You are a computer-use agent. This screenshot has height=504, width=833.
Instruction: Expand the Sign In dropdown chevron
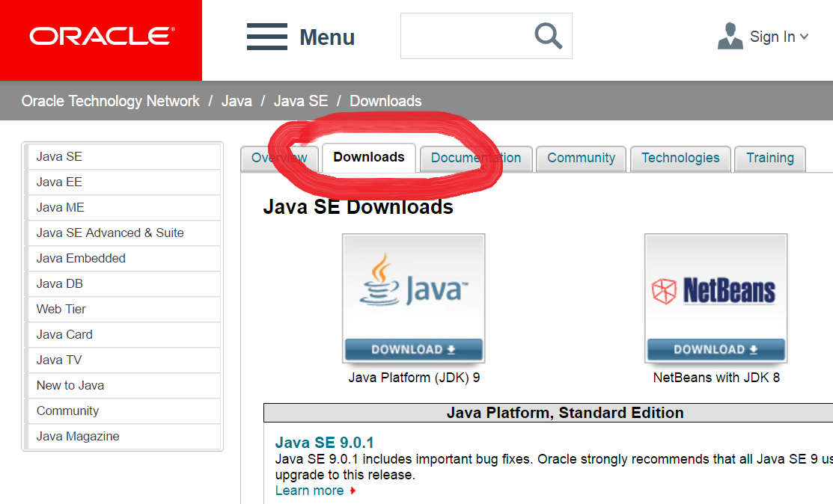[x=804, y=37]
